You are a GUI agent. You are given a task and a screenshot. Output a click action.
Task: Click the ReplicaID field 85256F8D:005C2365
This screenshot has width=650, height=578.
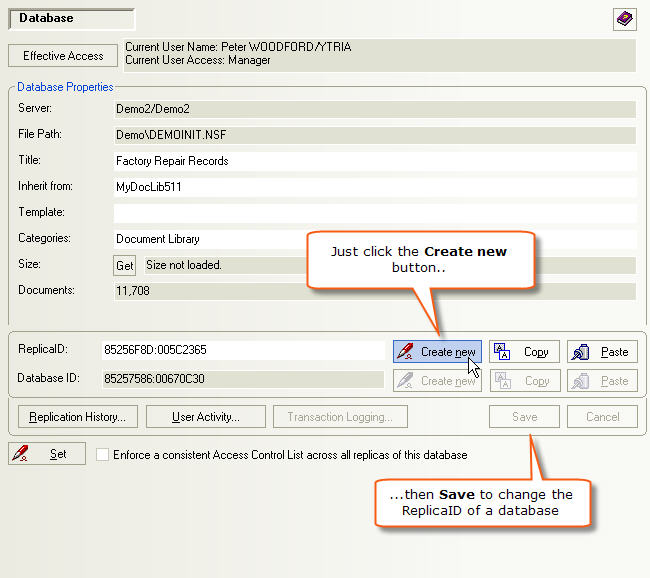(x=243, y=350)
